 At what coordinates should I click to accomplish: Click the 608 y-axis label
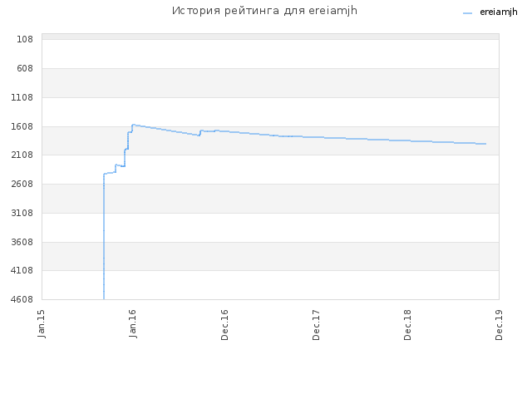(25, 68)
